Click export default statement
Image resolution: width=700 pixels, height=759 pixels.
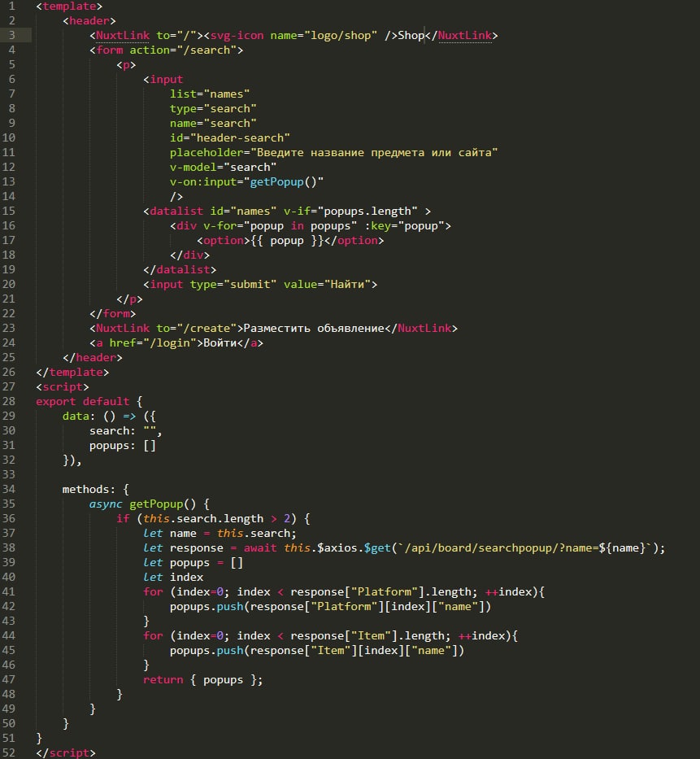click(x=83, y=401)
